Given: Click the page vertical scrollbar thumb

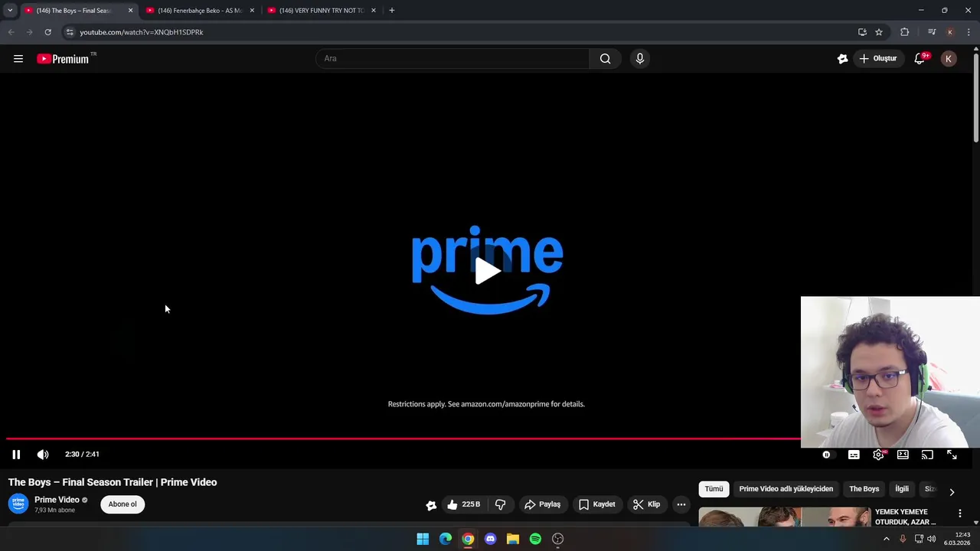Looking at the screenshot, I should click(x=976, y=97).
